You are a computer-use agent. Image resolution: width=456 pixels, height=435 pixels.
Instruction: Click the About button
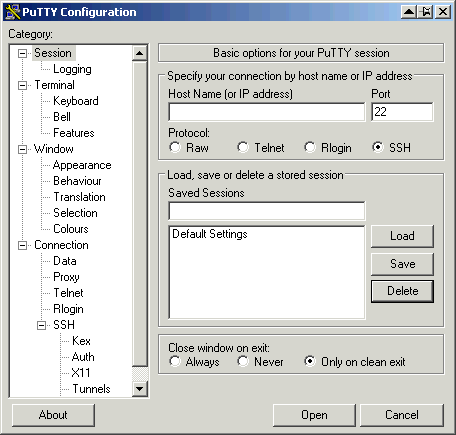53,415
